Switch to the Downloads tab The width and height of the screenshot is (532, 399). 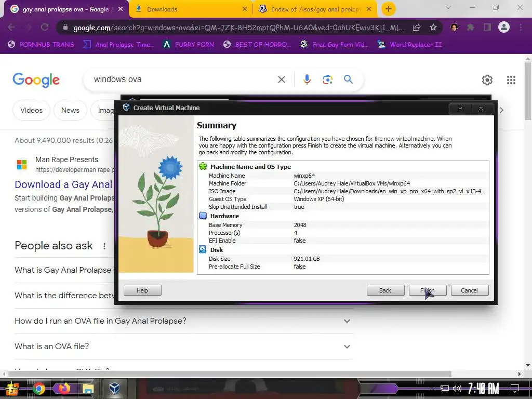point(191,9)
